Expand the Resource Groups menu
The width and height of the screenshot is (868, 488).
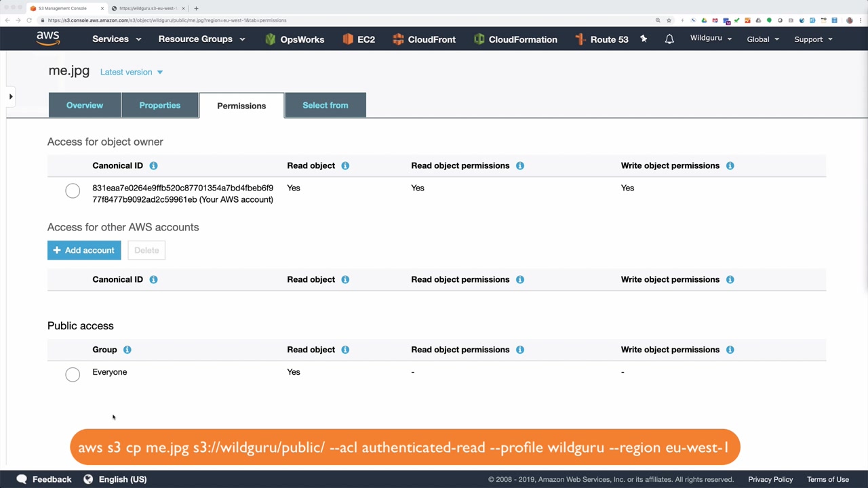pos(201,39)
